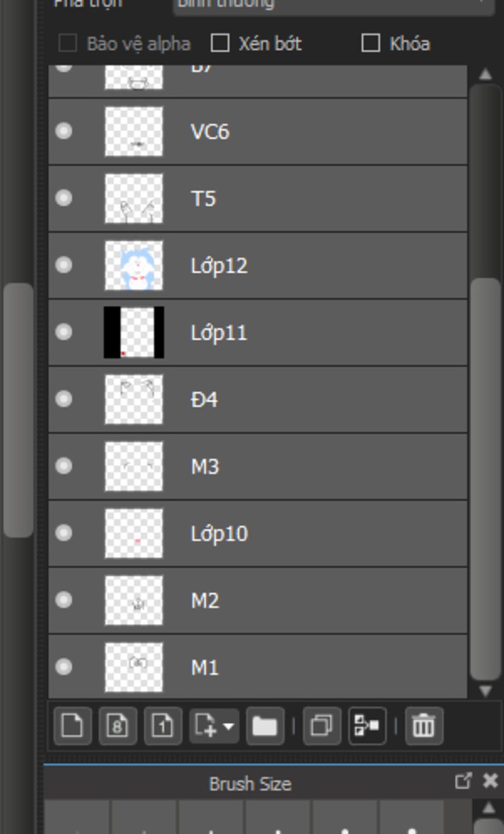Click the layer list down arrow
Screen dimensions: 504x834
[485, 691]
